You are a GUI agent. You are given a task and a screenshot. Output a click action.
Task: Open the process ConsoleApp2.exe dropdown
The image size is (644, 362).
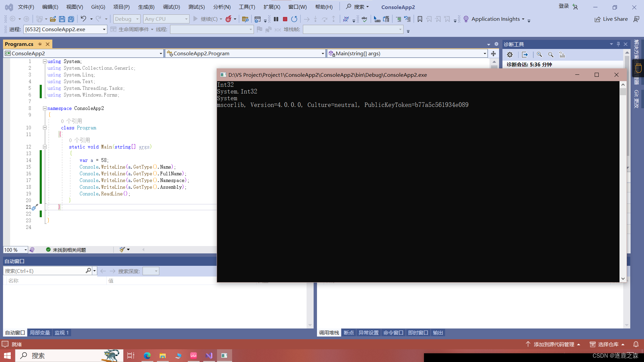pyautogui.click(x=104, y=29)
